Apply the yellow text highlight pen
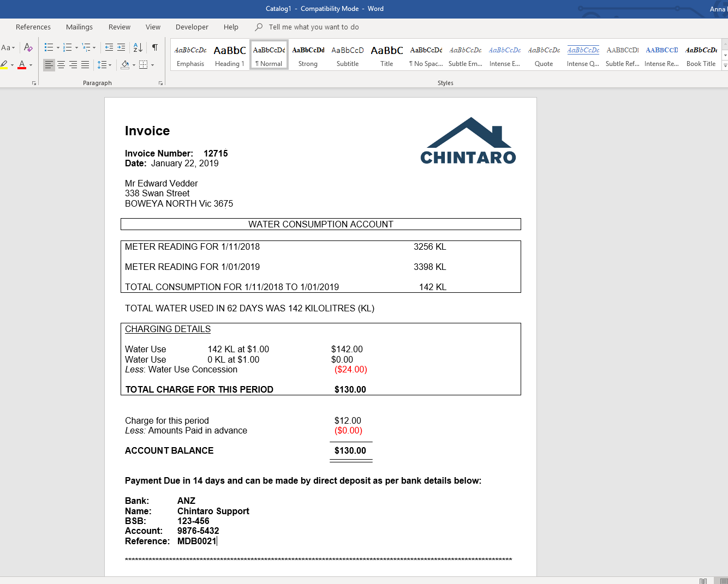Viewport: 728px width, 584px height. [4, 65]
